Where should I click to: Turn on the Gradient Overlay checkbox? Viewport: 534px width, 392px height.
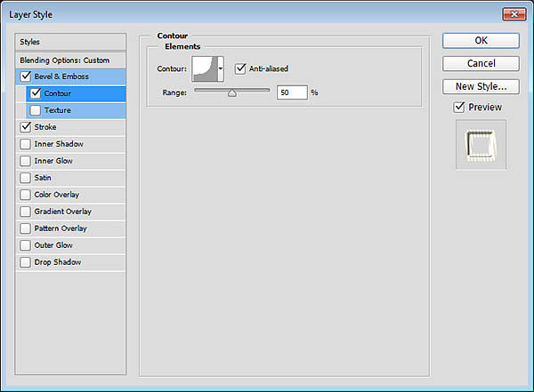click(x=26, y=212)
